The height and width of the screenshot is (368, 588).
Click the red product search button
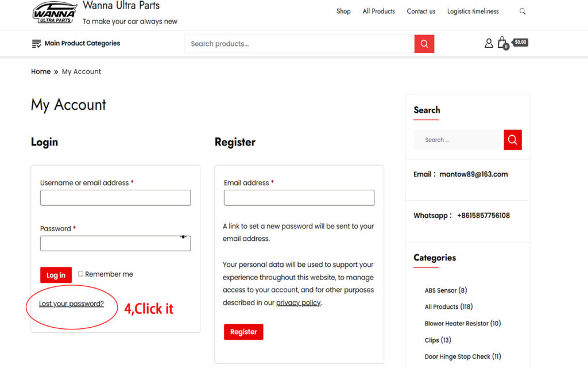point(424,44)
